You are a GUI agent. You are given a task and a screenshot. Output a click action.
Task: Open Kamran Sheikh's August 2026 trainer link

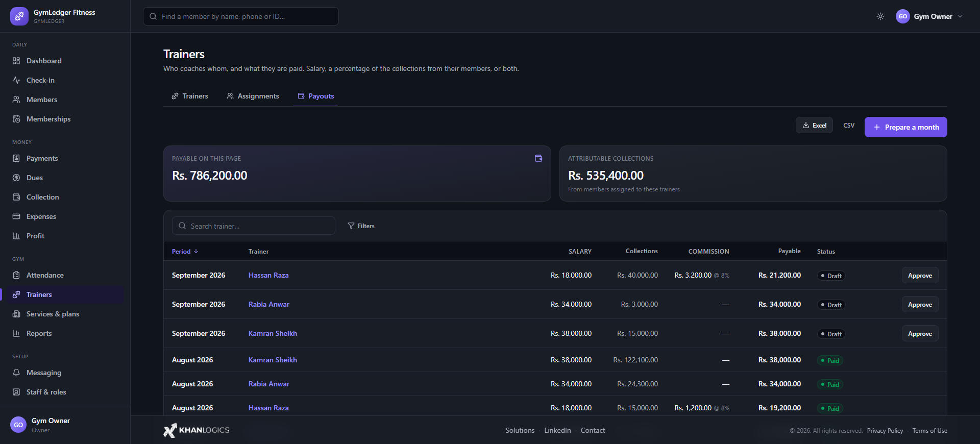[x=273, y=360]
